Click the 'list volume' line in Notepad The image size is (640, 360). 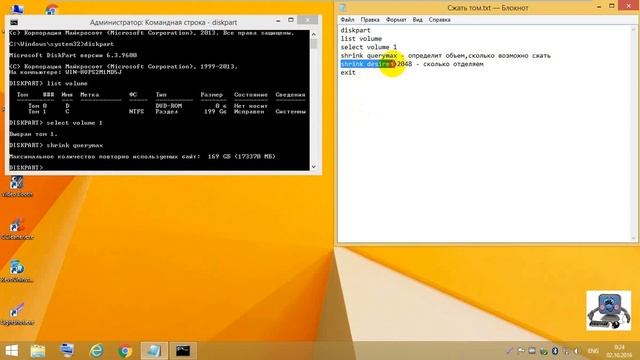pos(361,39)
